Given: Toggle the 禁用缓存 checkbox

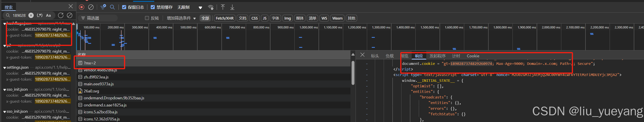Looking at the screenshot, I should pyautogui.click(x=153, y=7).
